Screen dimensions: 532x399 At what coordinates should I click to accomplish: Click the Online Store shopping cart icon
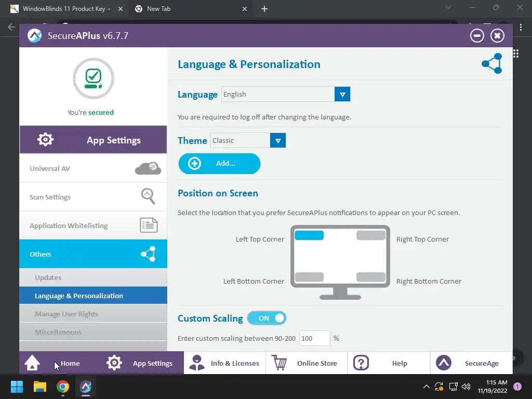279,363
